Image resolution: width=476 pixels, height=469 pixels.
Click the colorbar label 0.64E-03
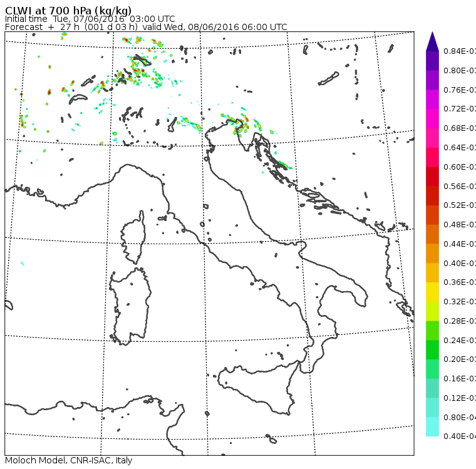[460, 148]
